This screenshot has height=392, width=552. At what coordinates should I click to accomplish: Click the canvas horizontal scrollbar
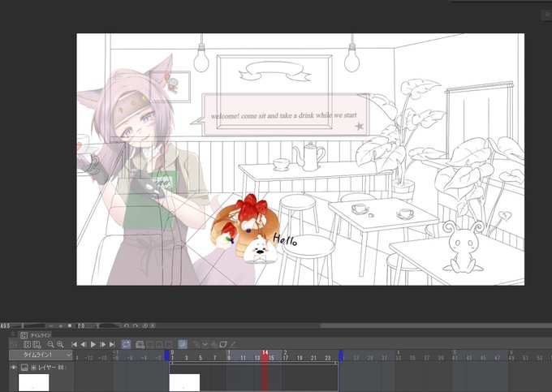[x=436, y=325]
